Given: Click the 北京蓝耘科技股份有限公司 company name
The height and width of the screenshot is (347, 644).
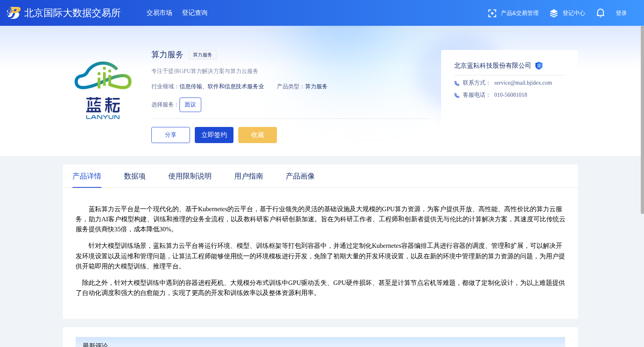Looking at the screenshot, I should pos(492,66).
